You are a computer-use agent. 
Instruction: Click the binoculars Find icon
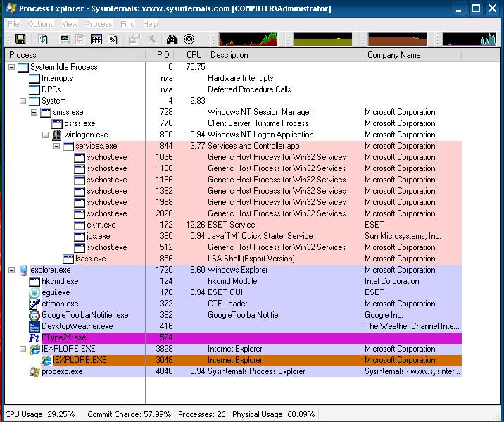pyautogui.click(x=172, y=39)
